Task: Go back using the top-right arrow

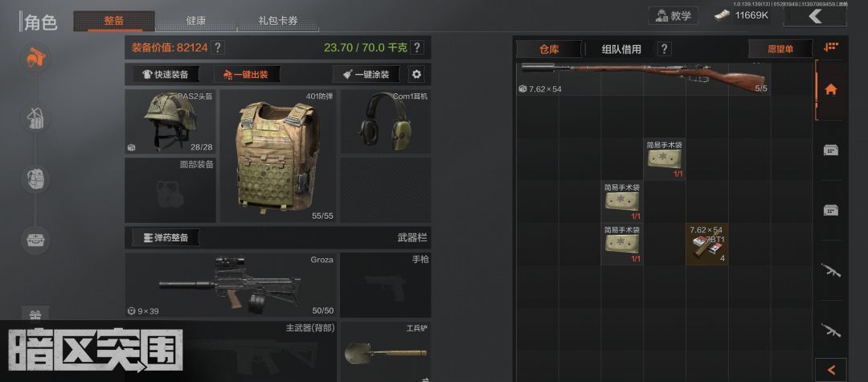Action: click(x=815, y=16)
